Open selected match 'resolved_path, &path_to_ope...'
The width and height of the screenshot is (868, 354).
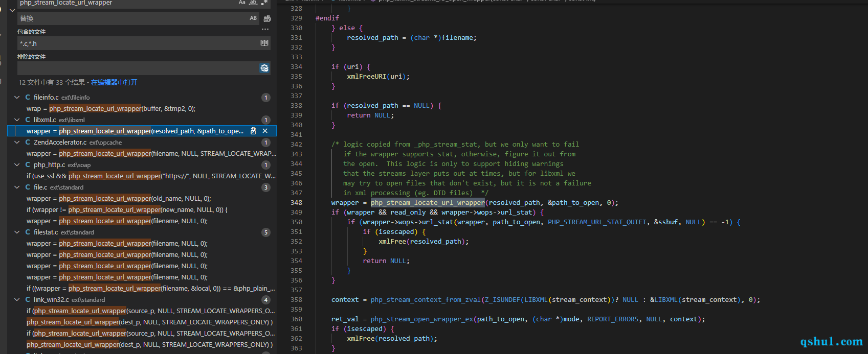[x=135, y=131]
